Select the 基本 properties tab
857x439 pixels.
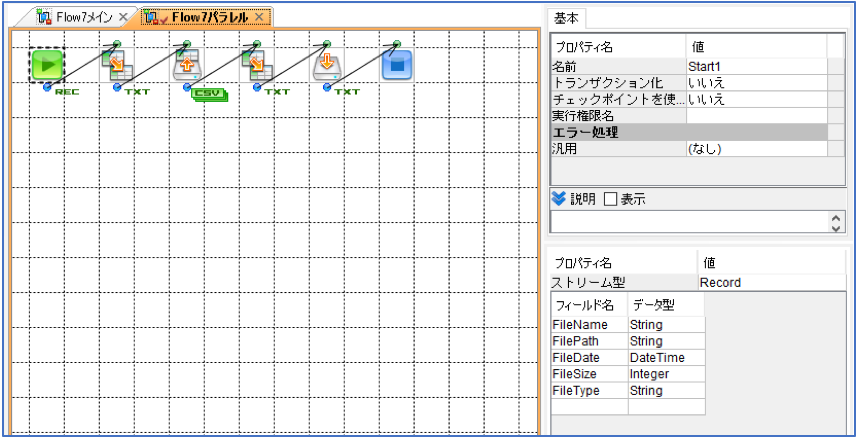coord(567,18)
